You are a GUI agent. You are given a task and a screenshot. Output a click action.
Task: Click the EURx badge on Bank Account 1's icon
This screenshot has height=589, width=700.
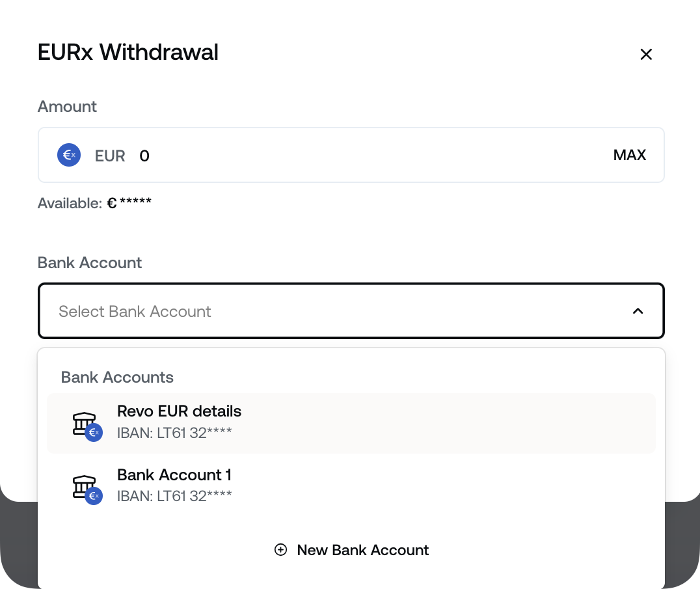coord(93,496)
